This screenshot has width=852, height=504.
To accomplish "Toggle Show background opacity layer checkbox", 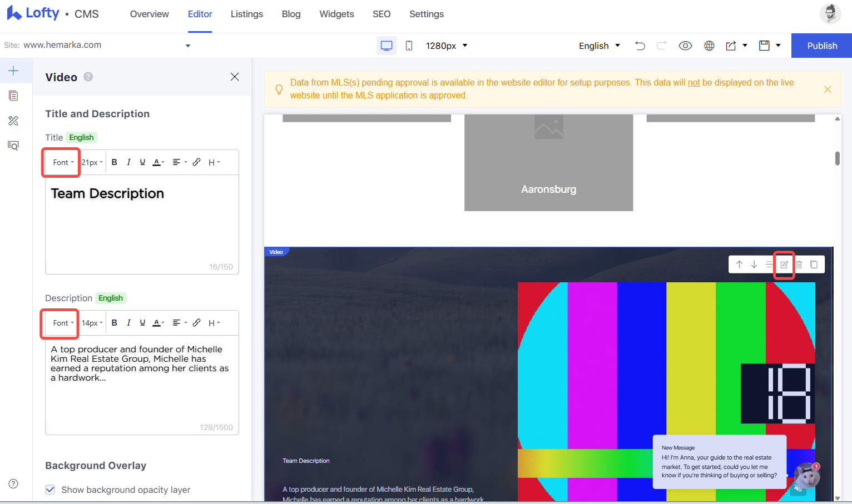I will pos(51,490).
